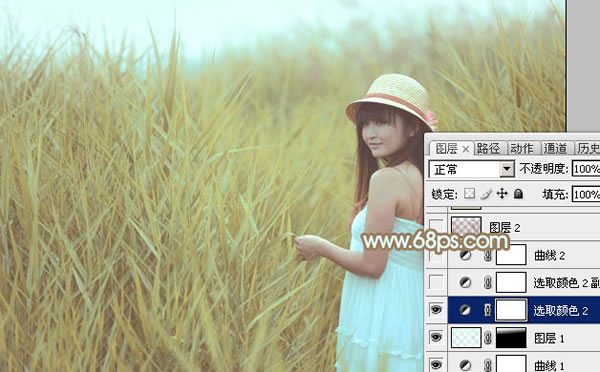Click mask link icon on 选取颜色 2 副本 layer
600x372 pixels.
coord(488,283)
